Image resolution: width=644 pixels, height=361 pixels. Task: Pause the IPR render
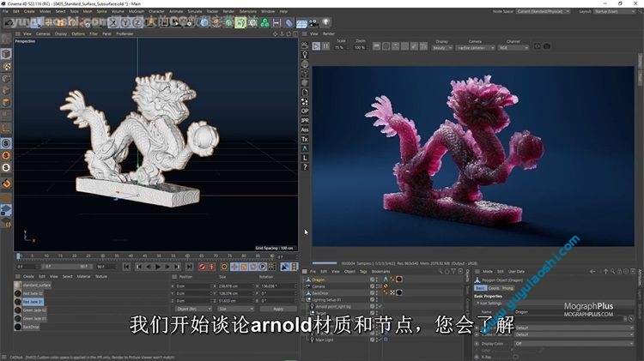click(x=325, y=46)
